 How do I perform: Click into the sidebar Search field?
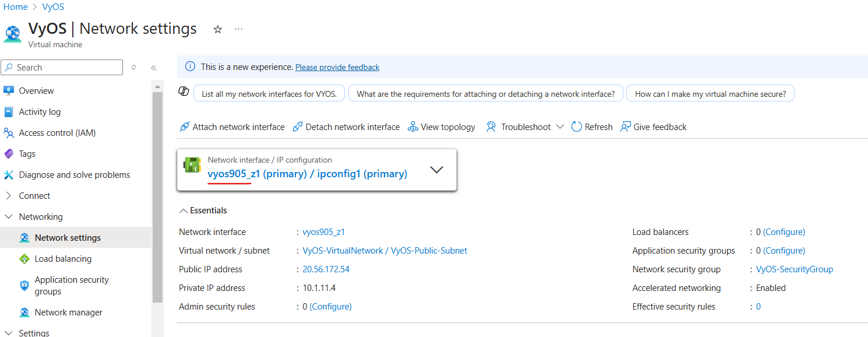[x=61, y=67]
